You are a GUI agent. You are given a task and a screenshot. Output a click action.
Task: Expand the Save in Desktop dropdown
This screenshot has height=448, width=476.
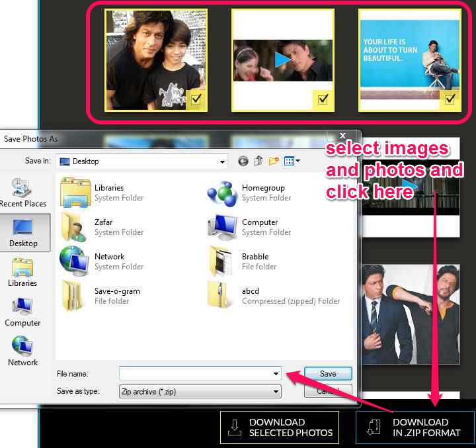[222, 161]
